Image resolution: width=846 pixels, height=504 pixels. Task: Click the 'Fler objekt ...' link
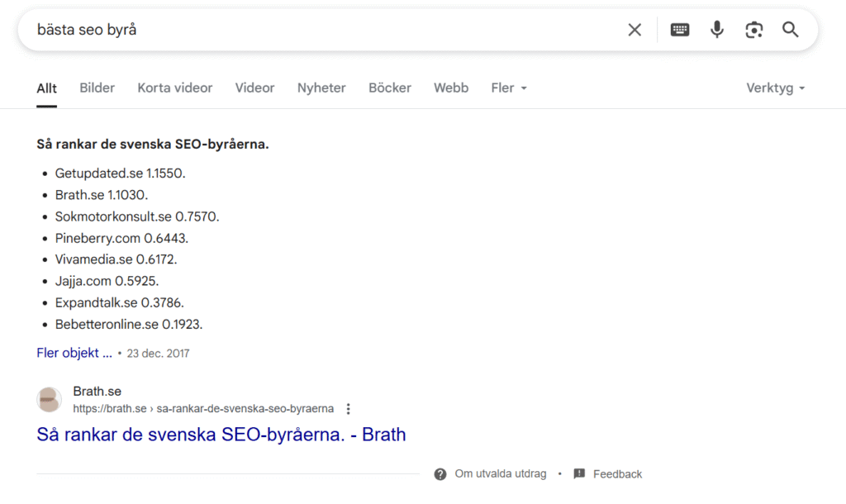pos(74,353)
